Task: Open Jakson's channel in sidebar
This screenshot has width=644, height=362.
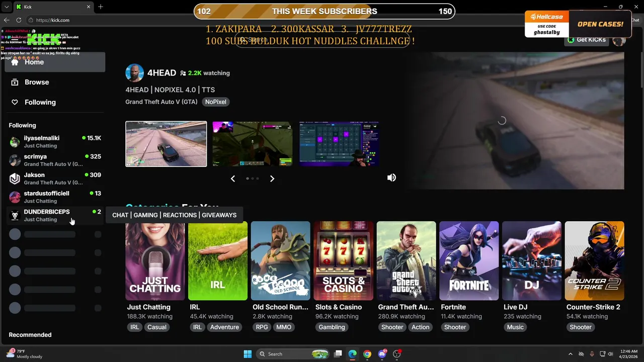Action: click(55, 178)
